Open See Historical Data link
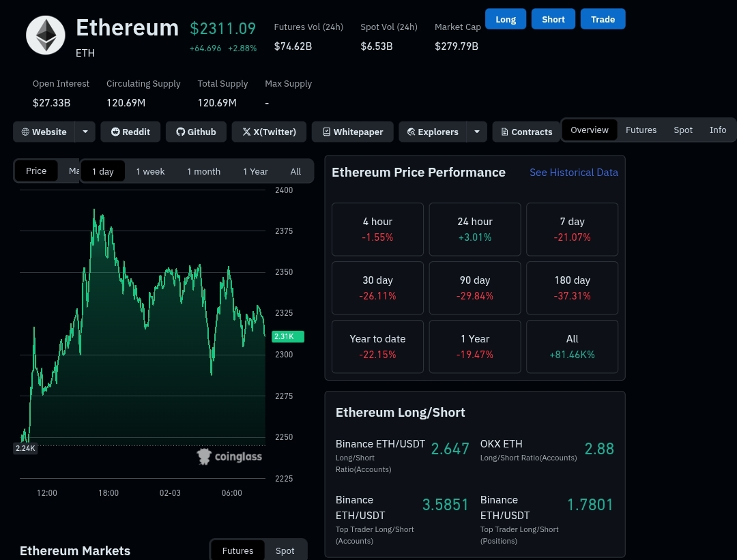This screenshot has width=737, height=560. (573, 173)
